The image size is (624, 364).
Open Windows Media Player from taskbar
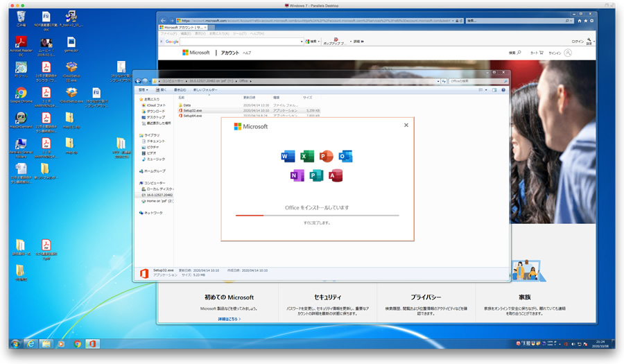(x=61, y=344)
